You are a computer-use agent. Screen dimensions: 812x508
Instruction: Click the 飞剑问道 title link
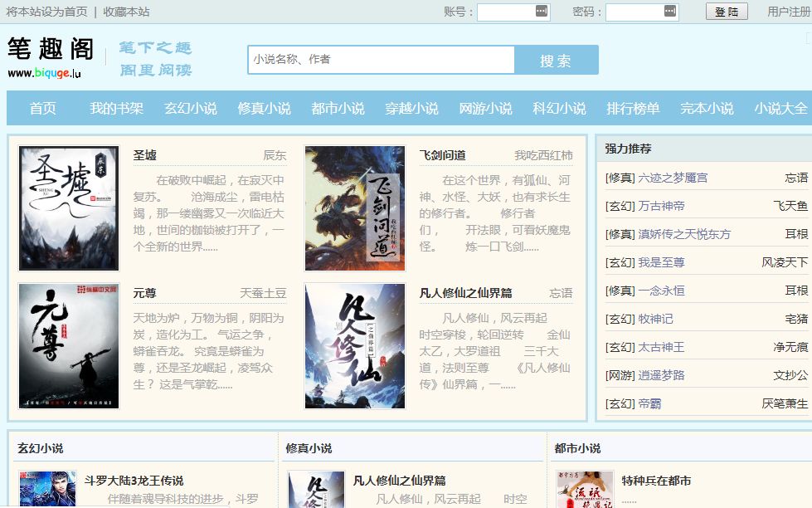[442, 155]
